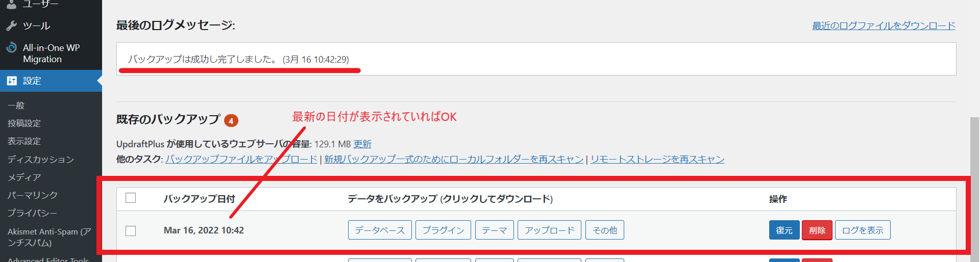Toggle the select-all backups header checkbox

point(131,198)
